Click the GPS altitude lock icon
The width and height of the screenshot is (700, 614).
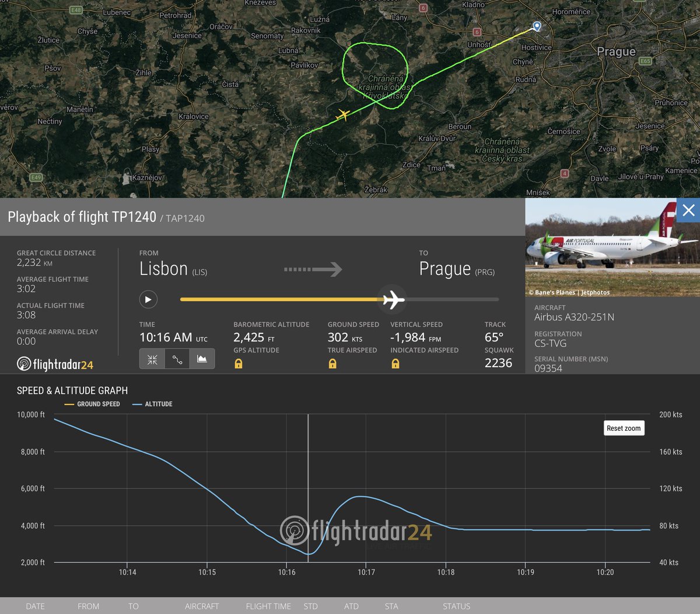tap(239, 364)
